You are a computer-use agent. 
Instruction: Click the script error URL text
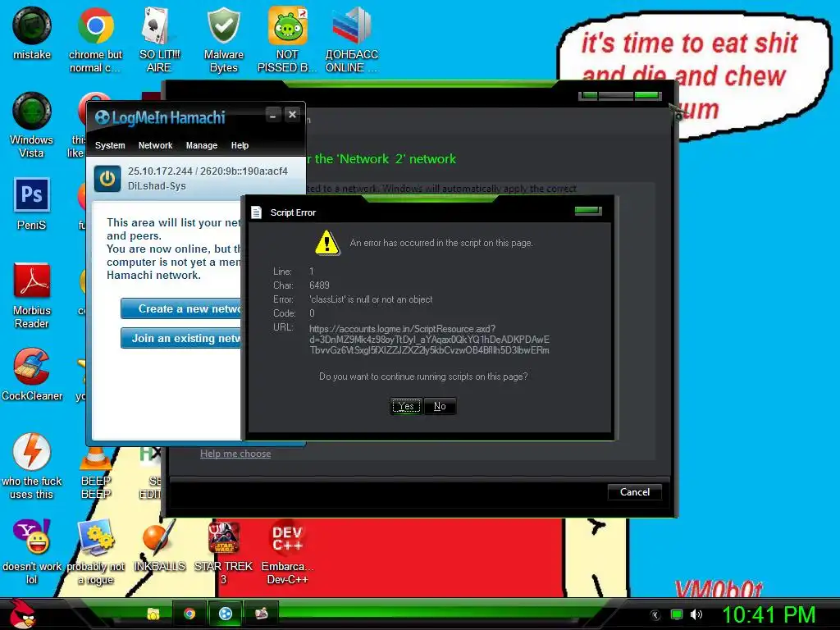click(x=429, y=339)
